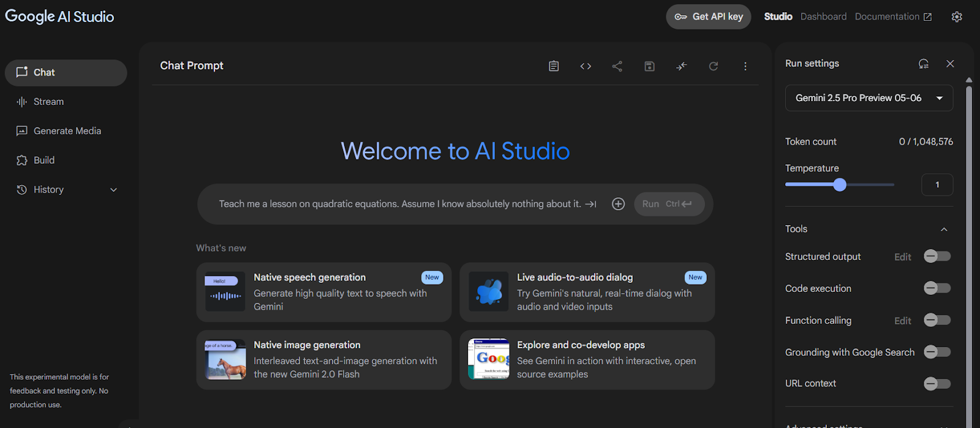Open the three-dot more options menu
980x428 pixels.
click(745, 66)
